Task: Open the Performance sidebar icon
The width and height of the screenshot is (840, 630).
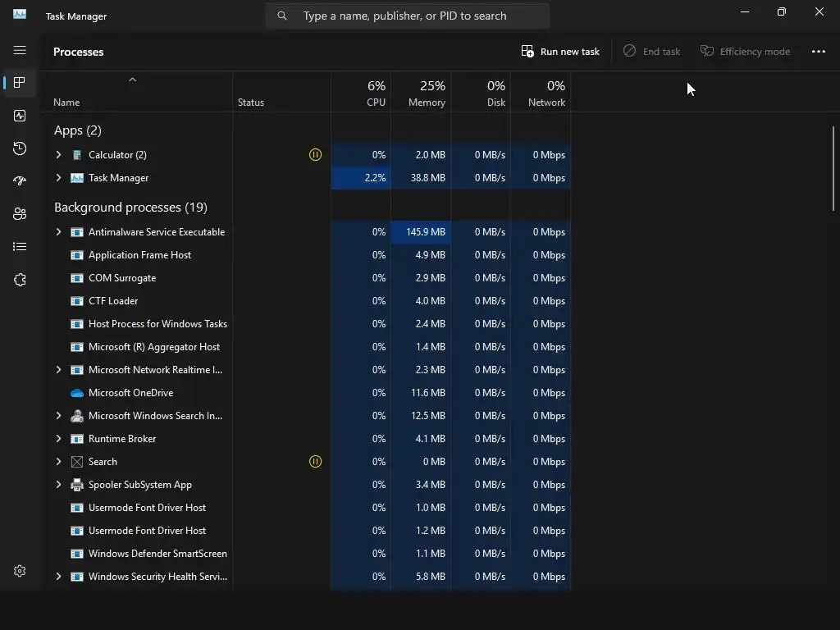Action: click(20, 116)
